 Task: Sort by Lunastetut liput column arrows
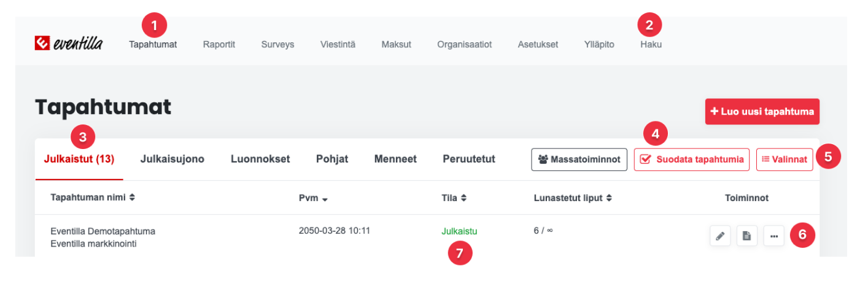pyautogui.click(x=609, y=198)
